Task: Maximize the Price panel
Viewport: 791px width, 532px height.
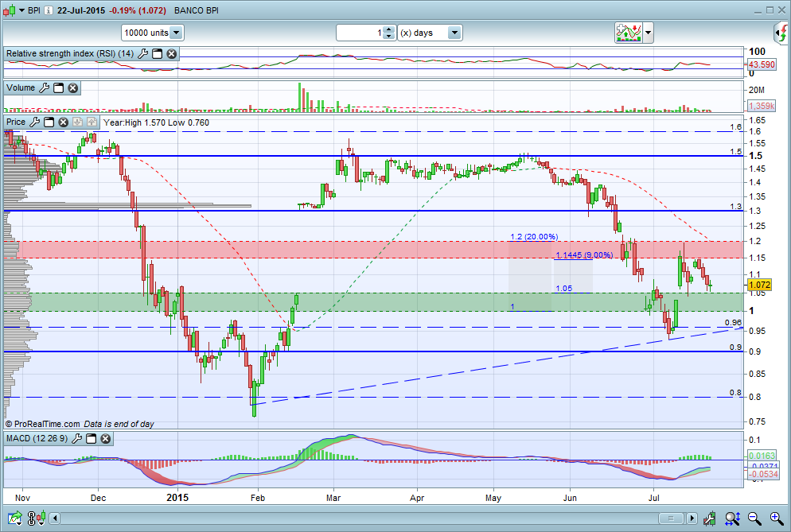Action: 49,122
